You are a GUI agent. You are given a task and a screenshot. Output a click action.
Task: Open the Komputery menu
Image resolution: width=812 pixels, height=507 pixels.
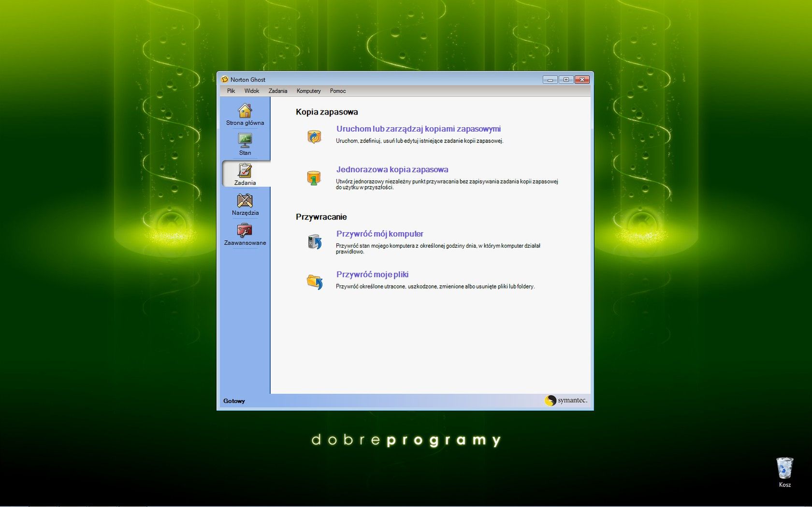[x=309, y=91]
